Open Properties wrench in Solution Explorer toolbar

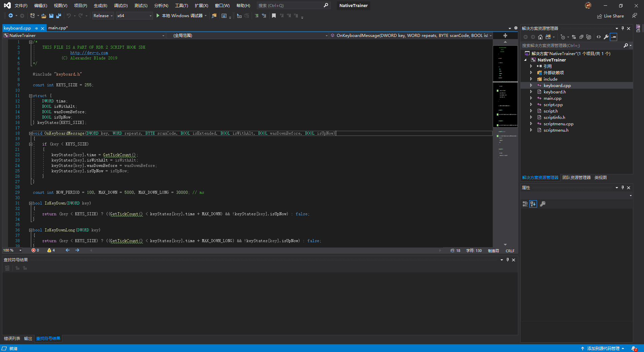click(606, 37)
